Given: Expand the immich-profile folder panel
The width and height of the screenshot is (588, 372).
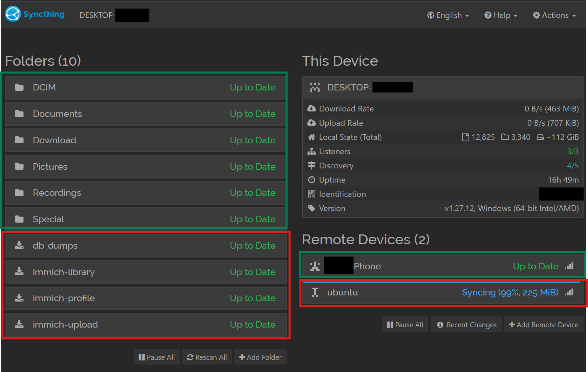Looking at the screenshot, I should click(146, 298).
